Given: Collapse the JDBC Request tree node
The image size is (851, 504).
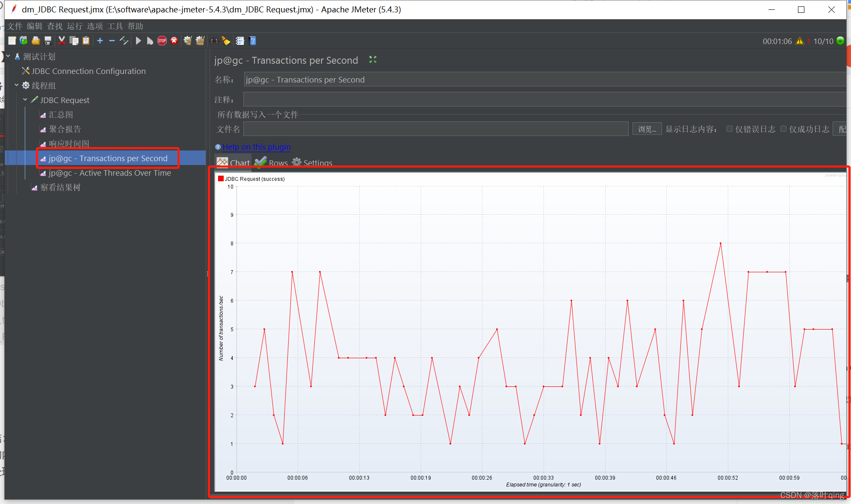Looking at the screenshot, I should [x=25, y=100].
